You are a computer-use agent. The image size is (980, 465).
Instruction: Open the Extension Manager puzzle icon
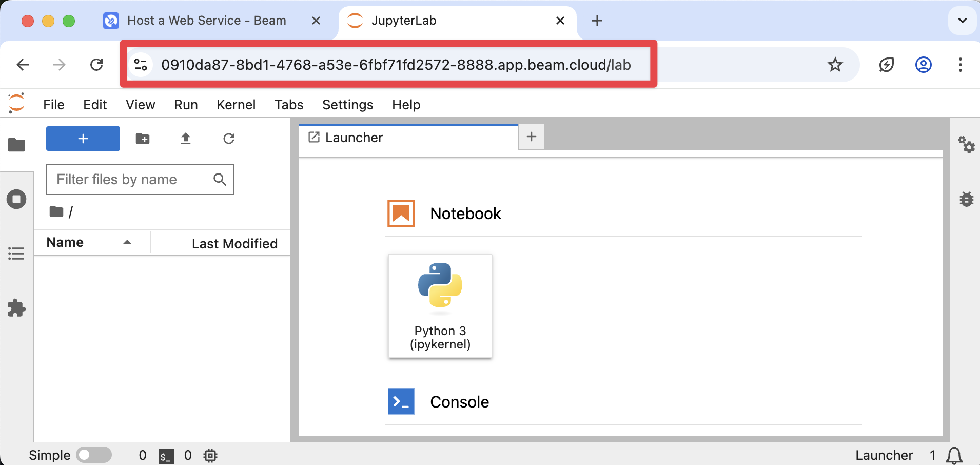tap(16, 308)
